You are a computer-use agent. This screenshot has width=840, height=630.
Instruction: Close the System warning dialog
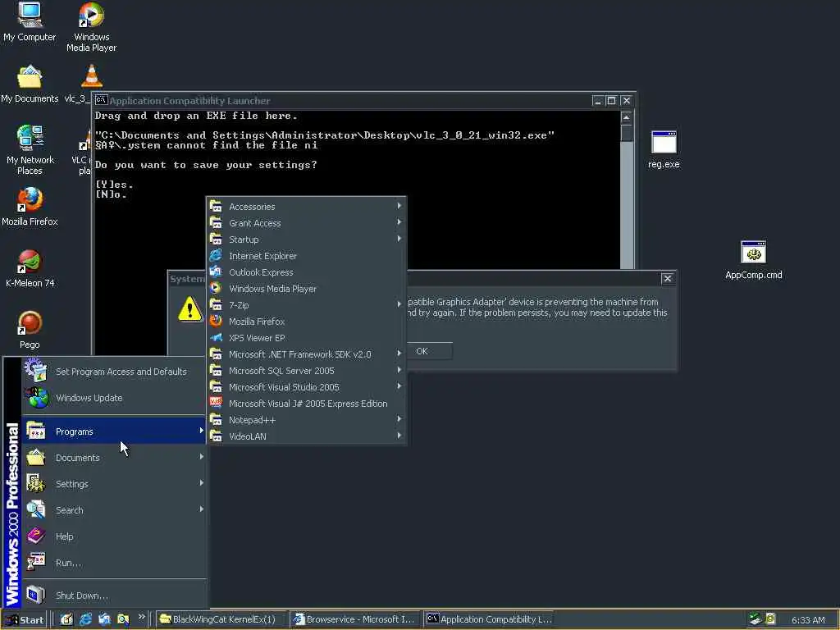[x=667, y=278]
